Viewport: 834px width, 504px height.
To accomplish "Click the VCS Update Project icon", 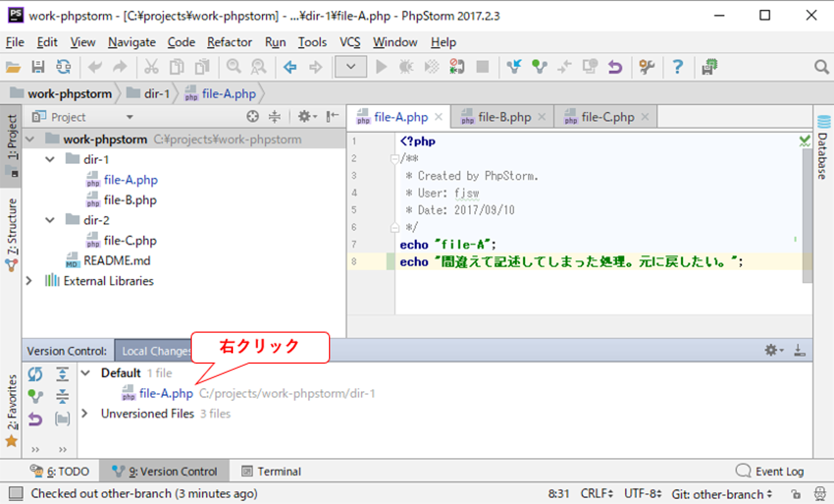I will pos(514,67).
